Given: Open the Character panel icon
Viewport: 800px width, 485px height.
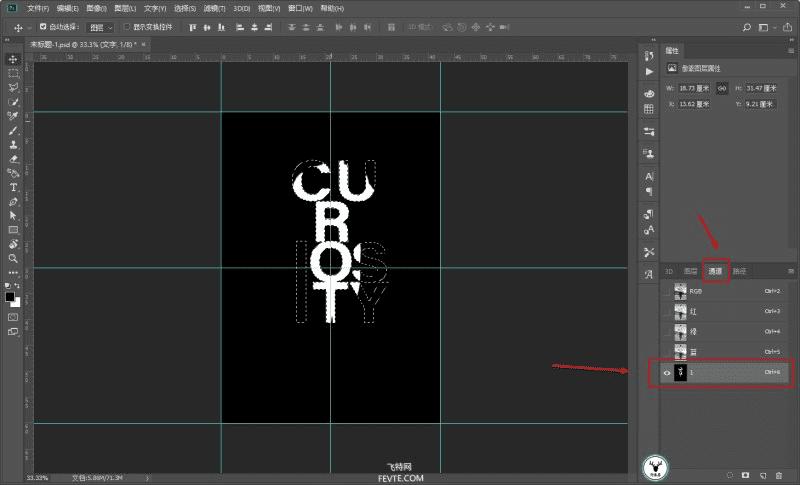Looking at the screenshot, I should click(x=649, y=176).
